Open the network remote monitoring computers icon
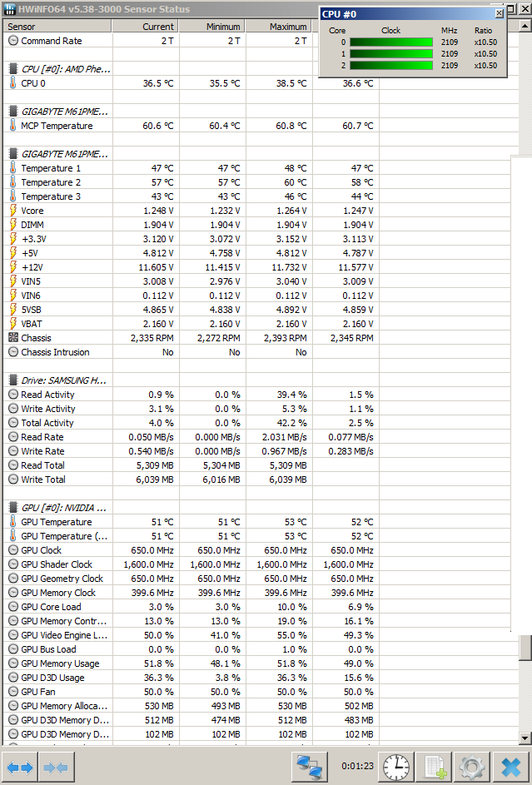 click(x=309, y=767)
